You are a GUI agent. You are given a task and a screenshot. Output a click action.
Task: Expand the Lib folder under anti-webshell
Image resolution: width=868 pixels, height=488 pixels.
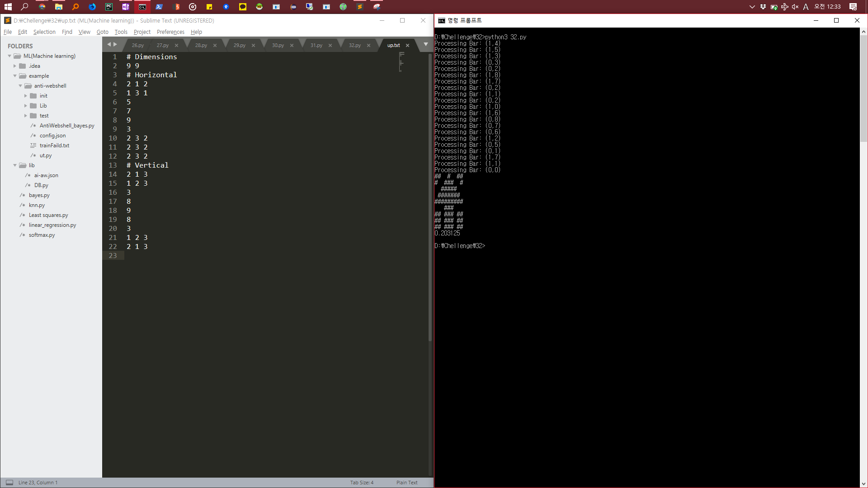point(26,106)
